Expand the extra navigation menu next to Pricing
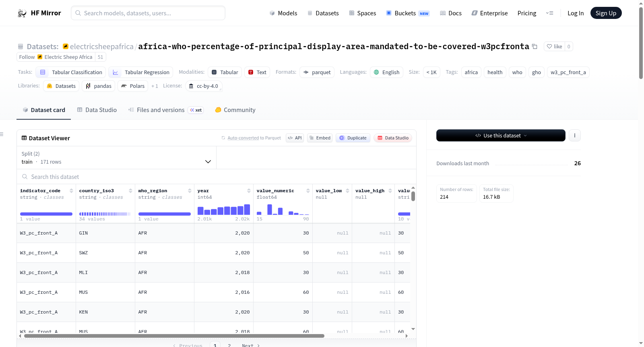 549,13
